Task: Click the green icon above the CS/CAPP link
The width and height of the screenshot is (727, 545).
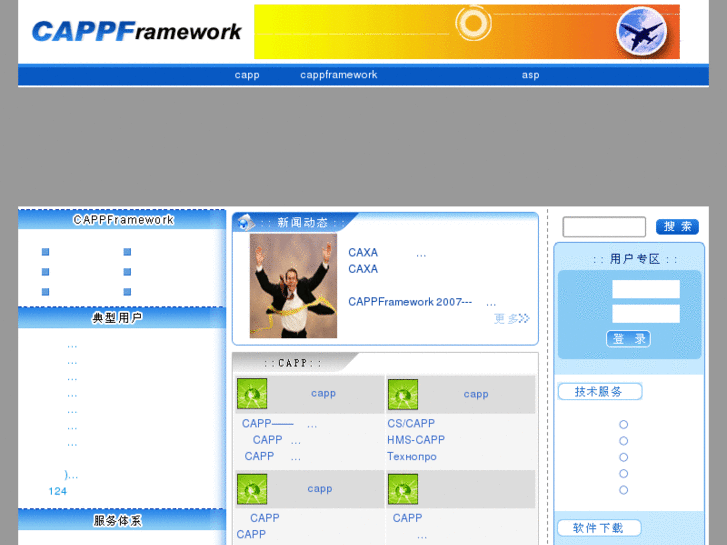Action: 403,394
